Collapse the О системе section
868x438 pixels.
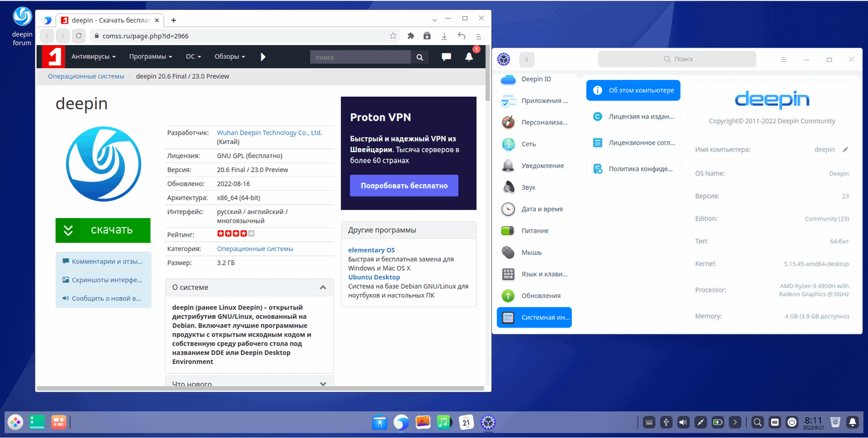323,287
